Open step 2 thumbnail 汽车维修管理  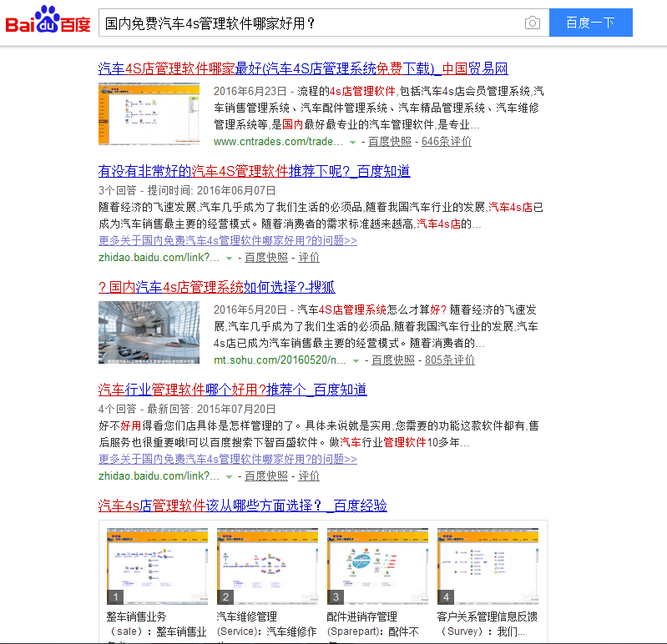click(x=267, y=566)
